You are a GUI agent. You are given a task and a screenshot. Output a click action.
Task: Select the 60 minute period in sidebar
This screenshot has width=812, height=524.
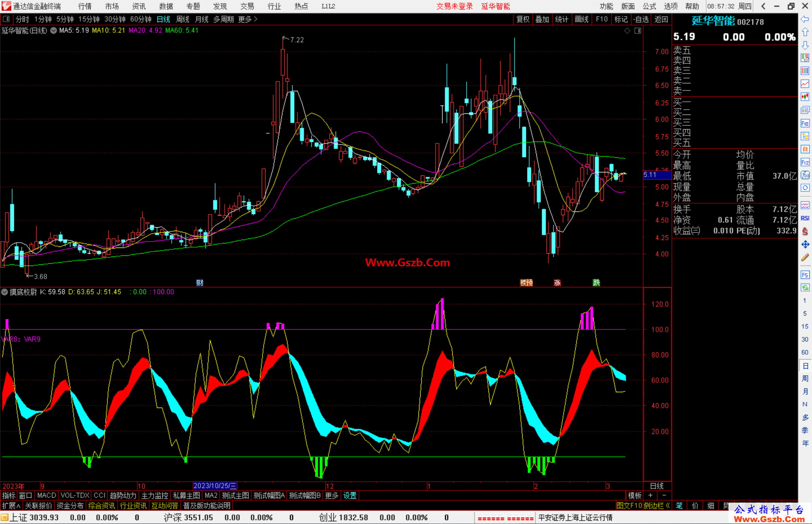[805, 352]
